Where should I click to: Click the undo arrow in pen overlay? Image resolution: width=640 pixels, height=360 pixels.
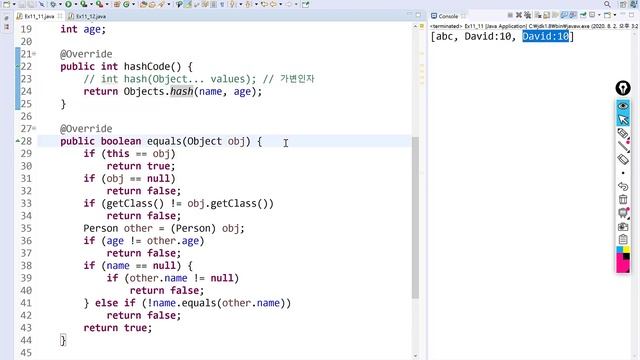pos(623,187)
